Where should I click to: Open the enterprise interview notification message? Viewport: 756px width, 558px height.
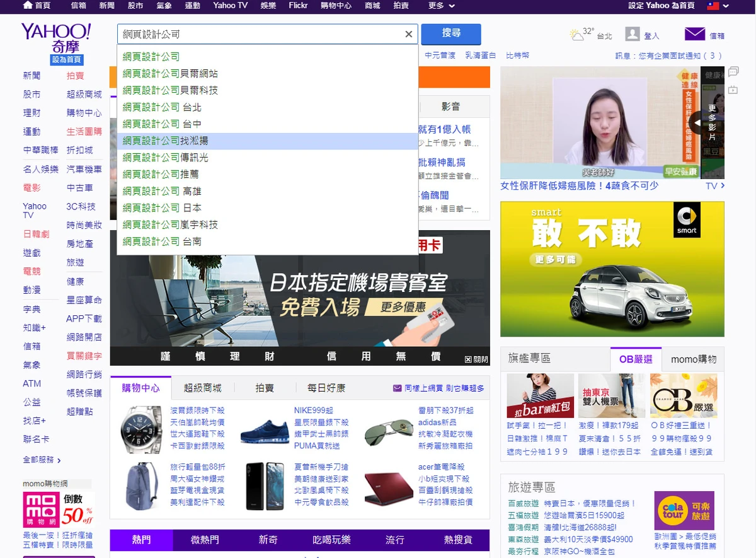tap(669, 55)
